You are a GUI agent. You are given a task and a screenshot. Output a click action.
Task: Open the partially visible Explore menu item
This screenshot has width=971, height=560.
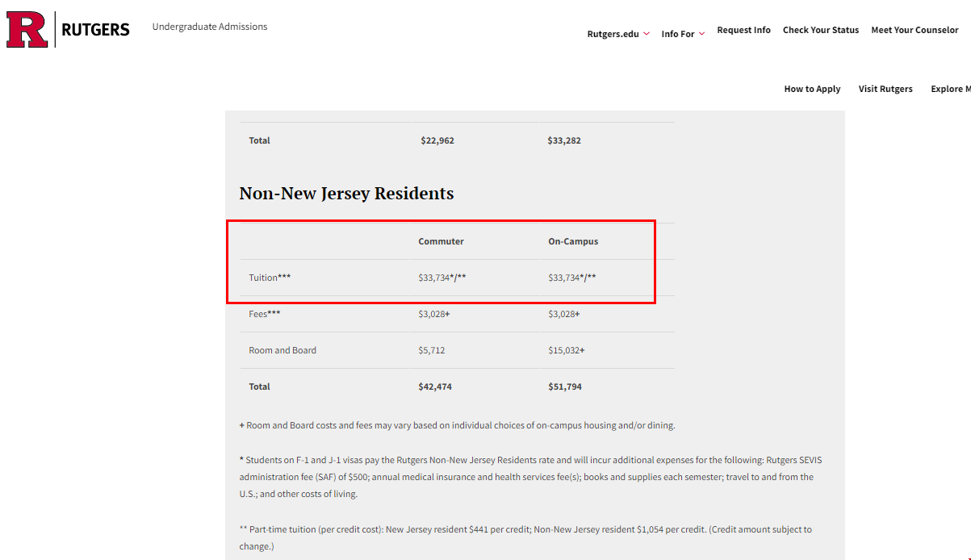click(950, 89)
